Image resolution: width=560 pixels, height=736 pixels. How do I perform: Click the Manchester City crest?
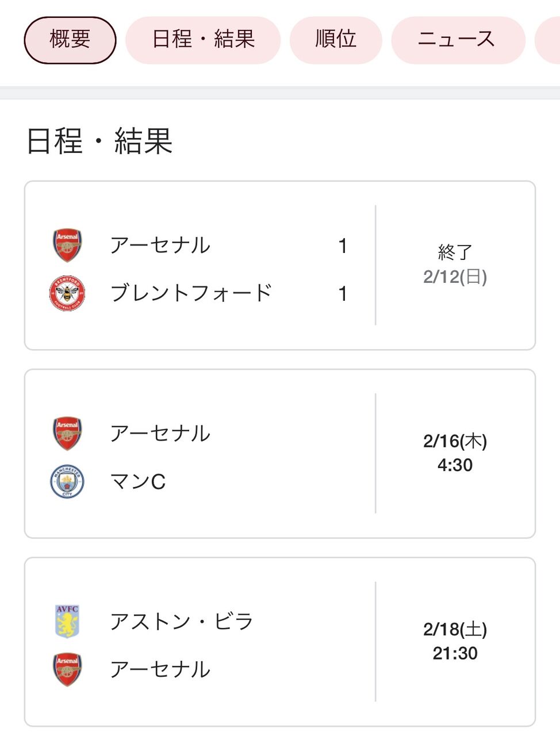(x=67, y=481)
